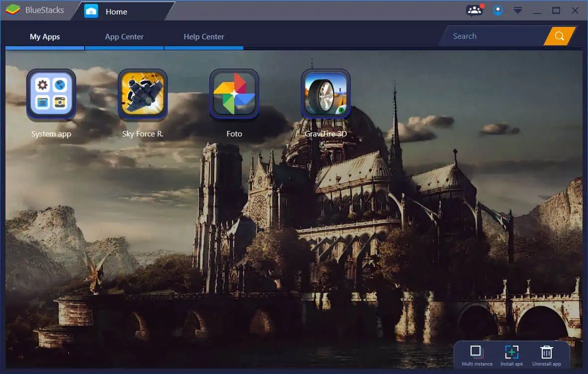This screenshot has height=374, width=588.
Task: Open the Foto app icon
Action: click(234, 94)
